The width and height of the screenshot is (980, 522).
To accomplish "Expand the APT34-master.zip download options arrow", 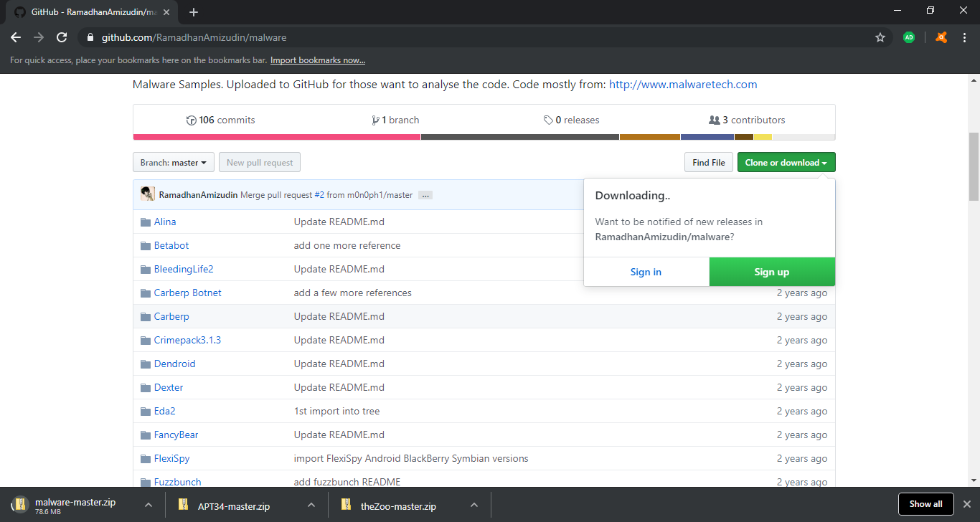I will [x=311, y=505].
